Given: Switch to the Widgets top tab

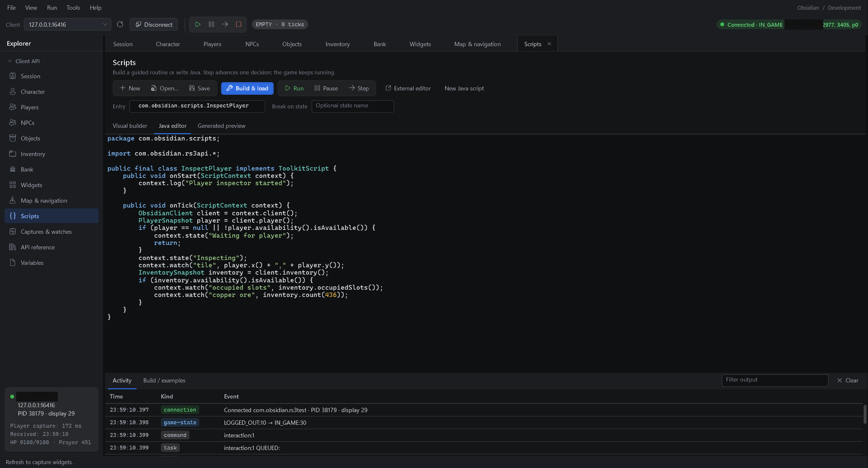Looking at the screenshot, I should tap(420, 44).
